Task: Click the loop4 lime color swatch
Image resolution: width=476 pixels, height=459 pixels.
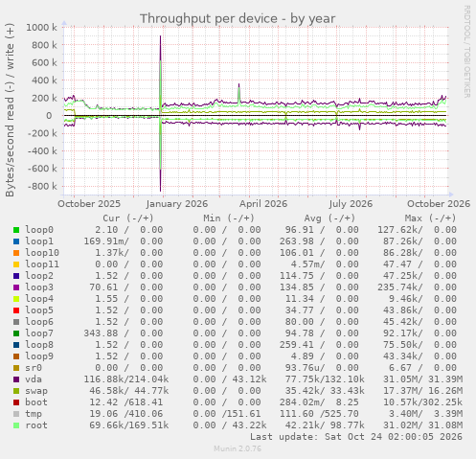Action: click(16, 299)
